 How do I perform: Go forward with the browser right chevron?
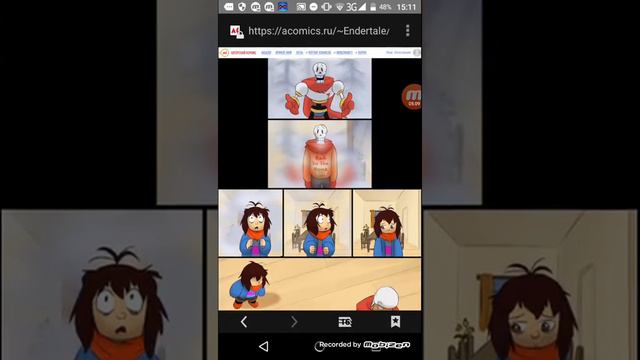[294, 322]
